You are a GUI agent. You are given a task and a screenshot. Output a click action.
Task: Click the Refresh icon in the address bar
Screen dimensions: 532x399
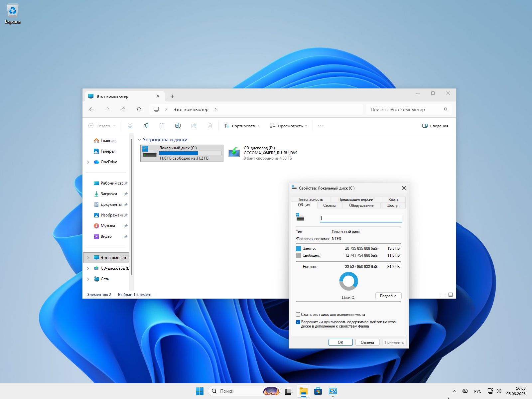(139, 109)
